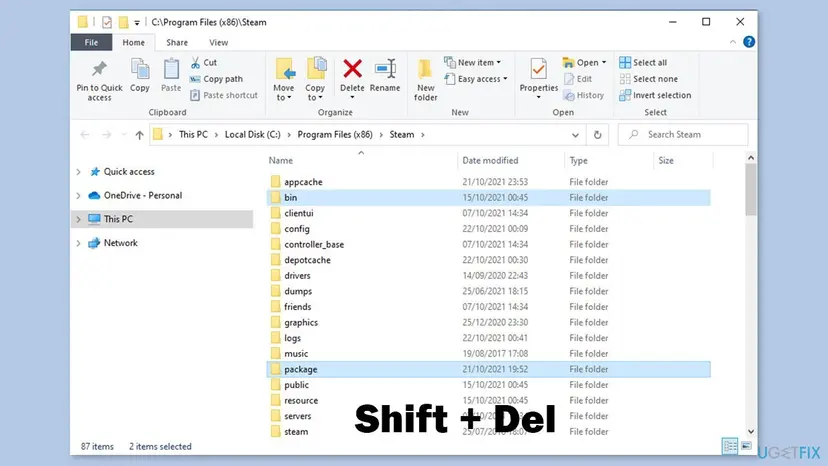
Task: Click Invert selection in the ribbon
Action: pyautogui.click(x=655, y=95)
